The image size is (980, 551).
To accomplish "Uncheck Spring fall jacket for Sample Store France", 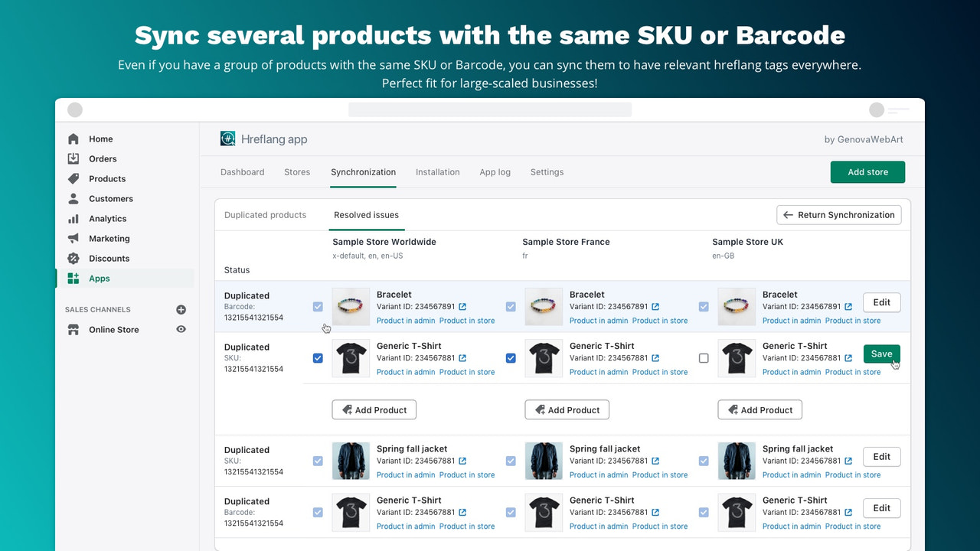I will click(x=511, y=461).
